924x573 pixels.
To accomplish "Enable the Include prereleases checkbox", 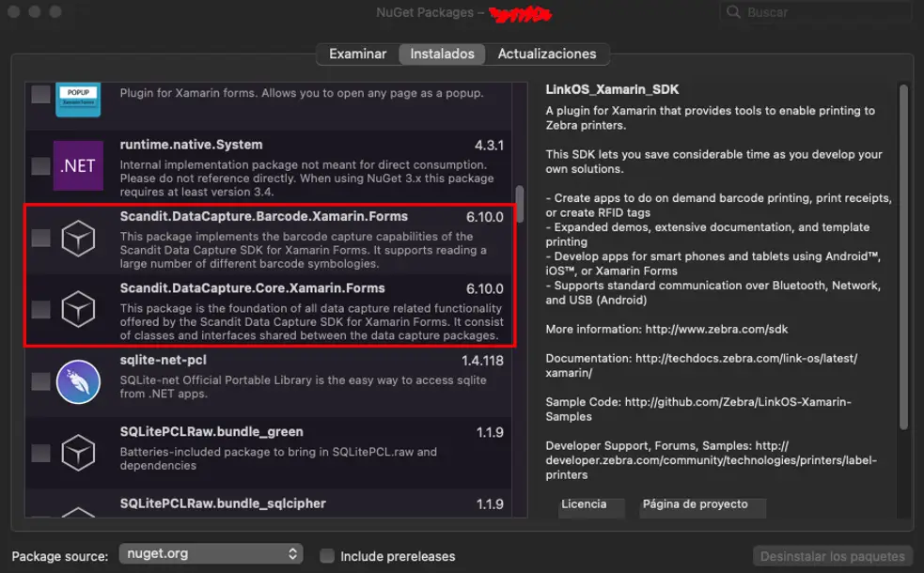I will point(327,556).
